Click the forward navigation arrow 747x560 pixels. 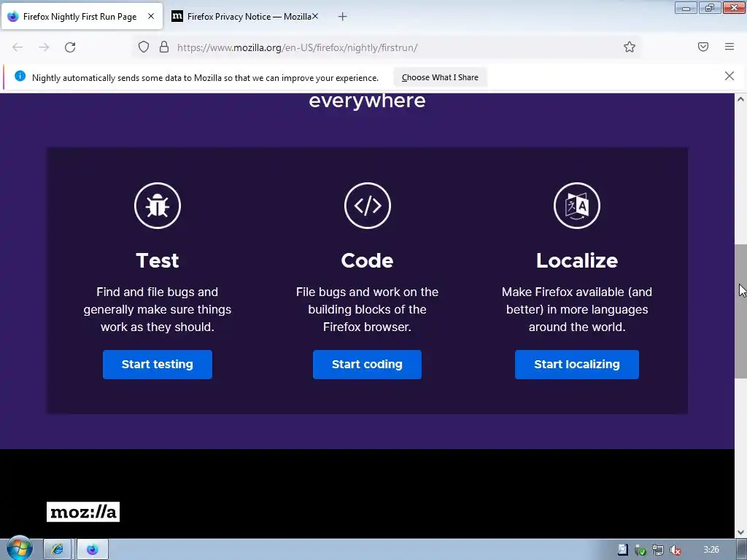44,47
